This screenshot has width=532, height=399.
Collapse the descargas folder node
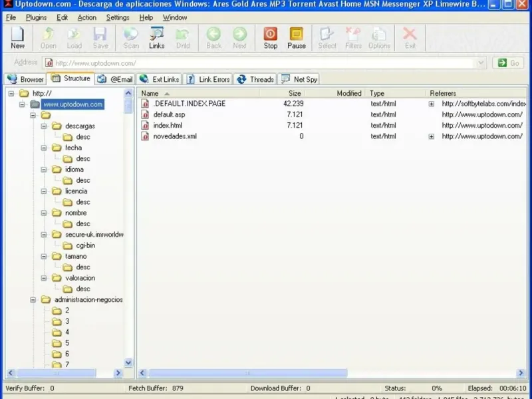click(x=44, y=126)
